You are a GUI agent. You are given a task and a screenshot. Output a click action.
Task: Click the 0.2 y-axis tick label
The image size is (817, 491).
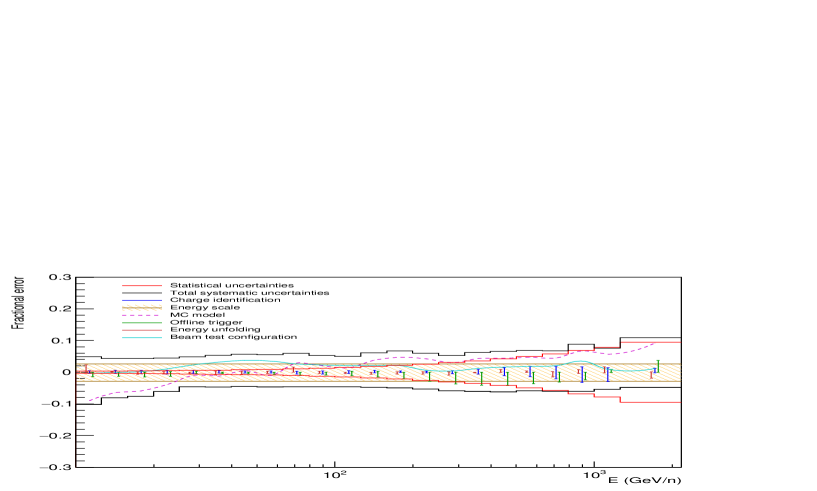(60, 309)
